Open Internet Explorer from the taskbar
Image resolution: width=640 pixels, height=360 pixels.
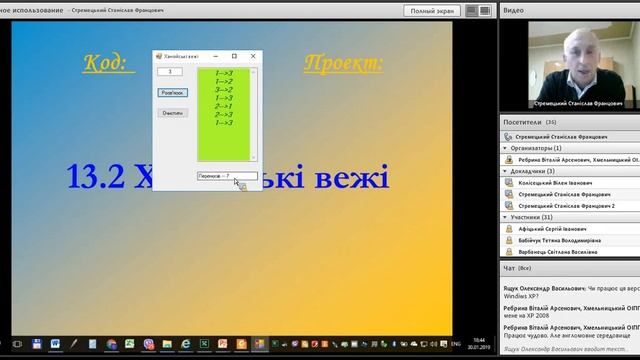point(186,344)
